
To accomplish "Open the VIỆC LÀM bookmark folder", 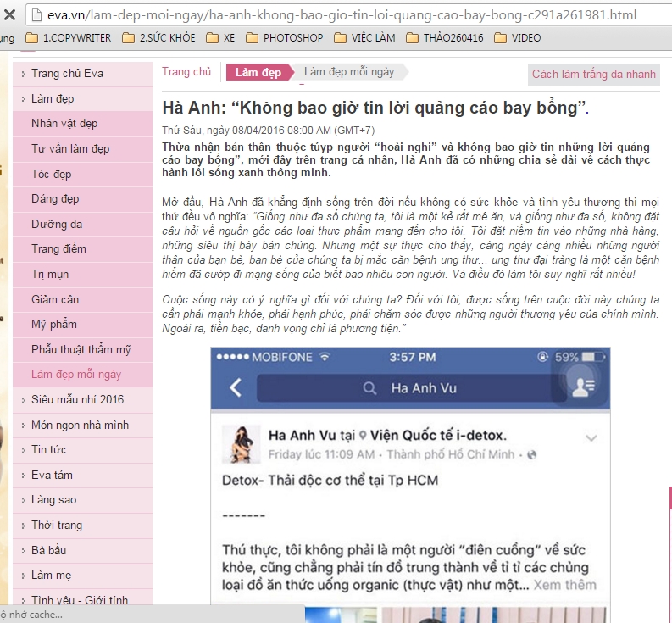I will click(364, 38).
